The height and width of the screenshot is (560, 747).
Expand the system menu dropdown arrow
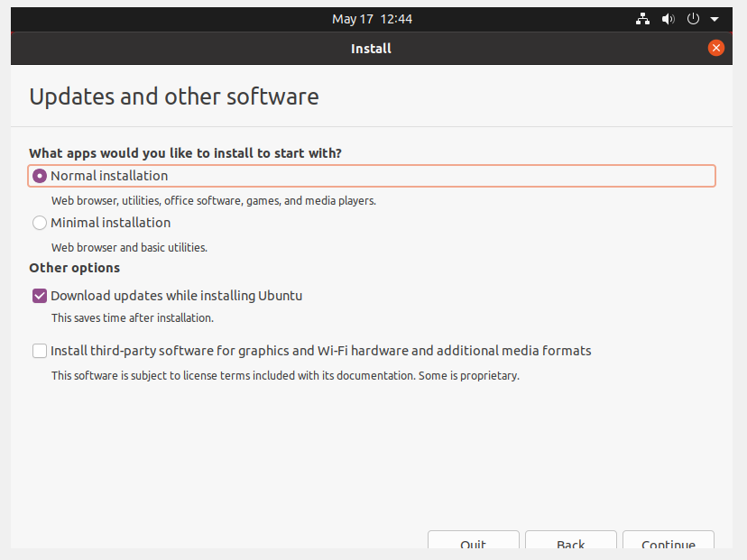point(715,20)
